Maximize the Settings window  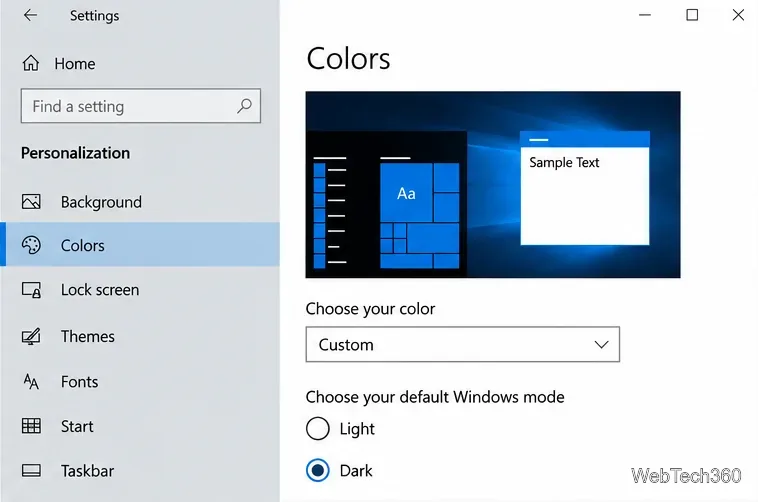(692, 15)
